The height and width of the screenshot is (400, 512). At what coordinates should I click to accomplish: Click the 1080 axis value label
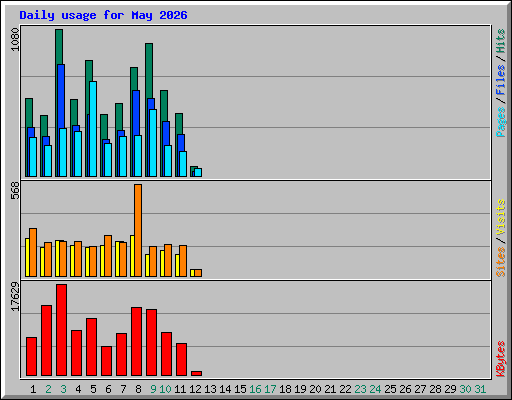15,39
